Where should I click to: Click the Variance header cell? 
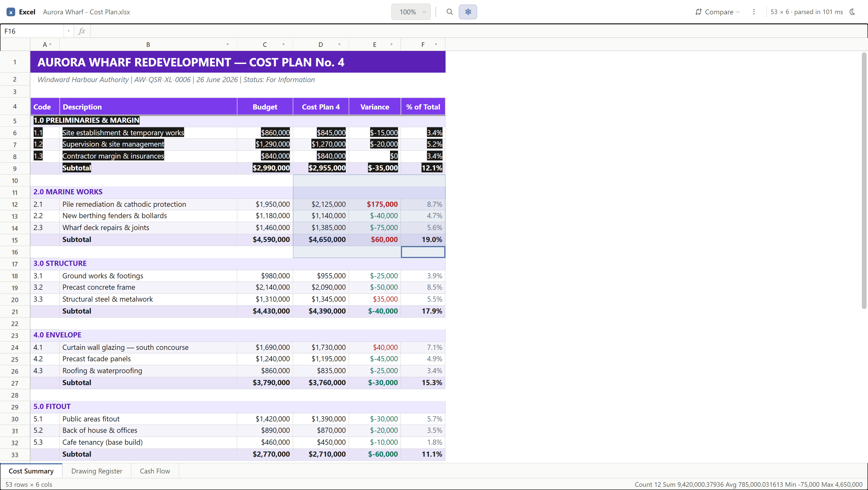375,107
